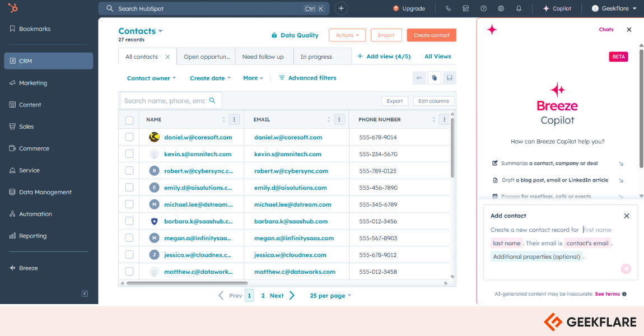The width and height of the screenshot is (644, 336).
Task: Click the Upgrade button
Action: click(x=409, y=8)
